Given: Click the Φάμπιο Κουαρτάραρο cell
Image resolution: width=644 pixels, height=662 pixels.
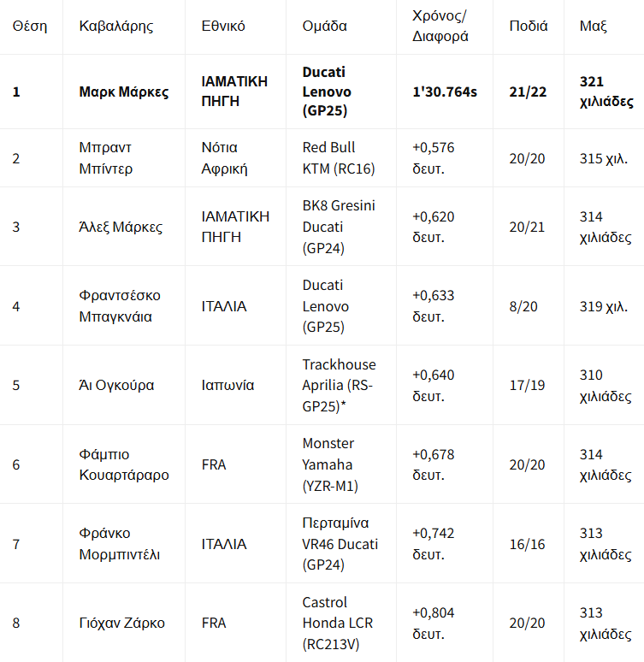Looking at the screenshot, I should pyautogui.click(x=124, y=464).
